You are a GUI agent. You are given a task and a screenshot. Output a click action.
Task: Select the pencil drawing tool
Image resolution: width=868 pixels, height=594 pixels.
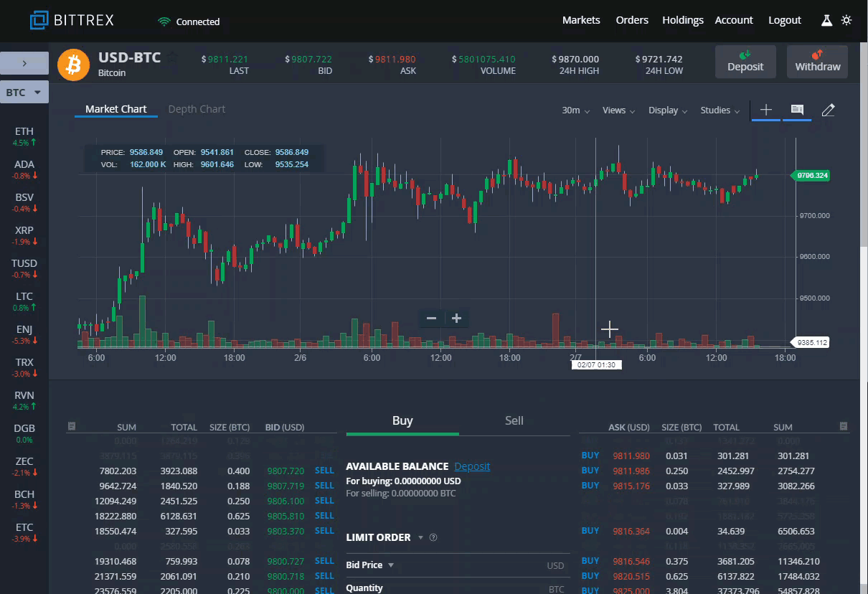click(x=828, y=110)
